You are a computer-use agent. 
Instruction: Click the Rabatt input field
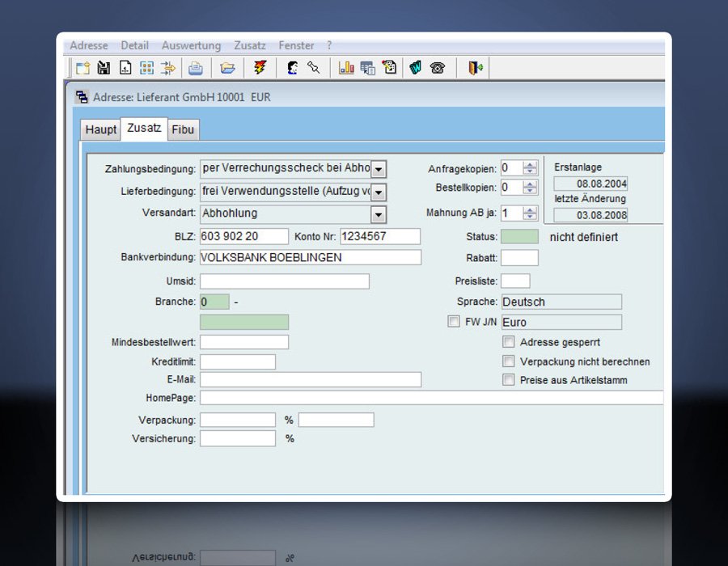(519, 257)
